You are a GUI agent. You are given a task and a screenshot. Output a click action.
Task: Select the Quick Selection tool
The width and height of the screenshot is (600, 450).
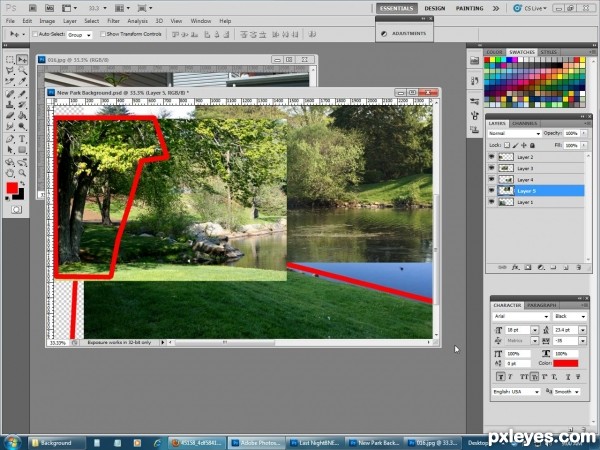click(x=22, y=70)
